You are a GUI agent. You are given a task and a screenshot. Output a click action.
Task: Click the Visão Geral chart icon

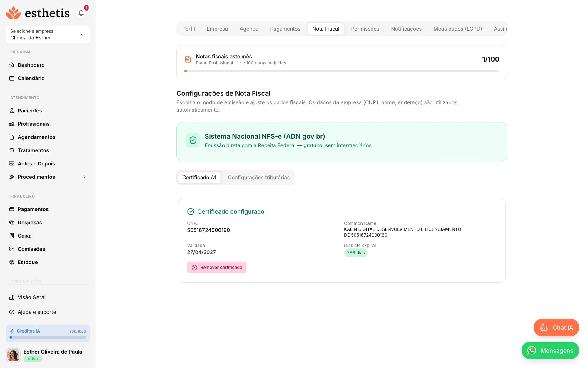pyautogui.click(x=12, y=297)
